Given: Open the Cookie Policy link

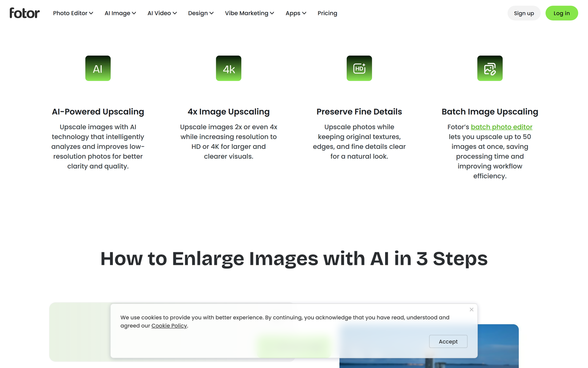Looking at the screenshot, I should (x=169, y=326).
